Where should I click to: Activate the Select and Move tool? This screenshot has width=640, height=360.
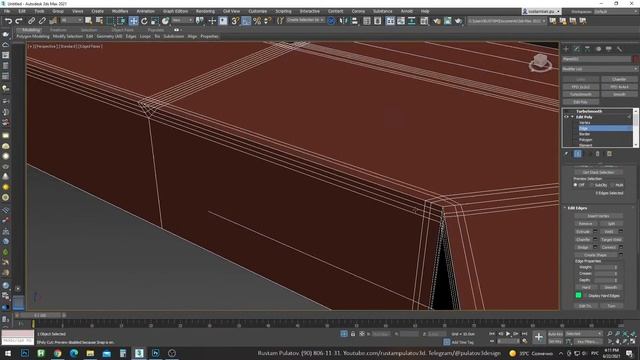pyautogui.click(x=133, y=20)
